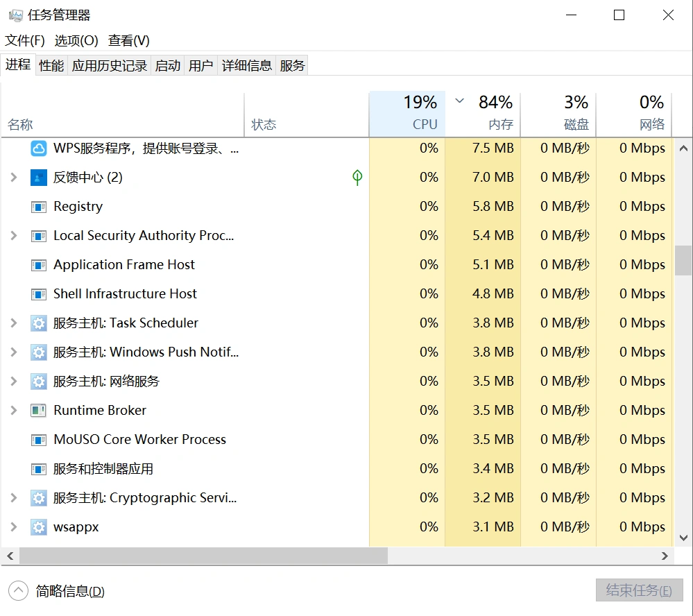Click the WPS service cloud icon

point(38,148)
